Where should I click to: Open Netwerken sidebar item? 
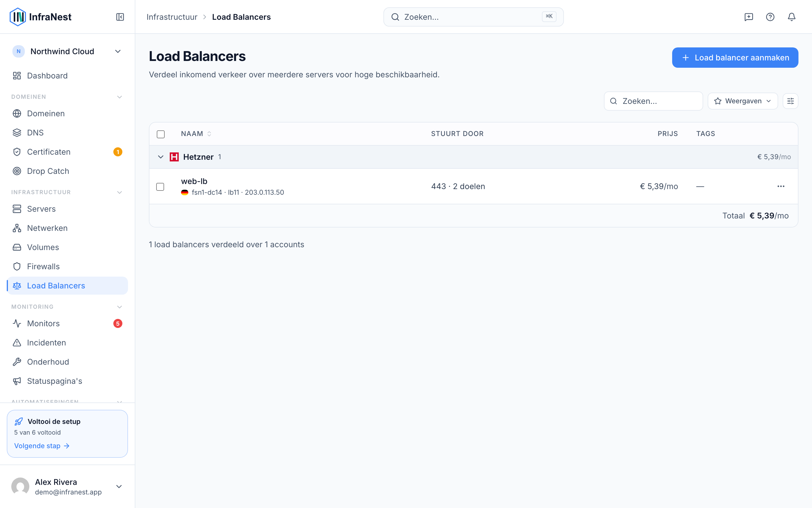(x=67, y=228)
